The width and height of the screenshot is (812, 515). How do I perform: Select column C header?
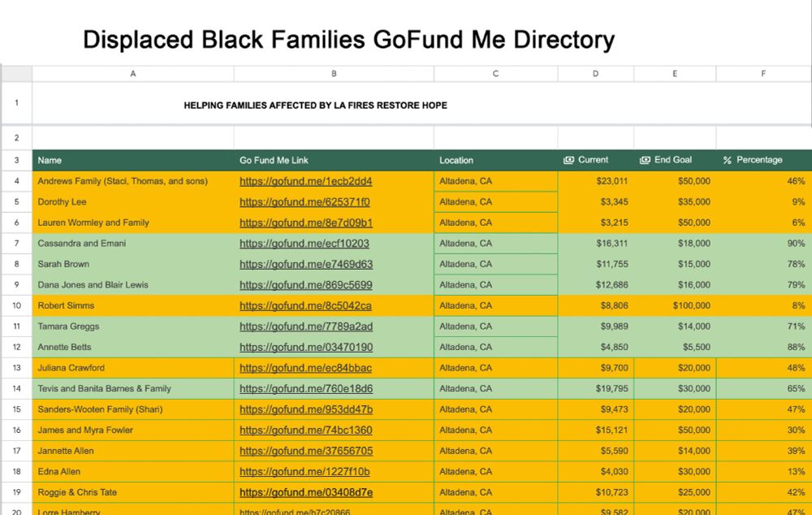pos(495,74)
